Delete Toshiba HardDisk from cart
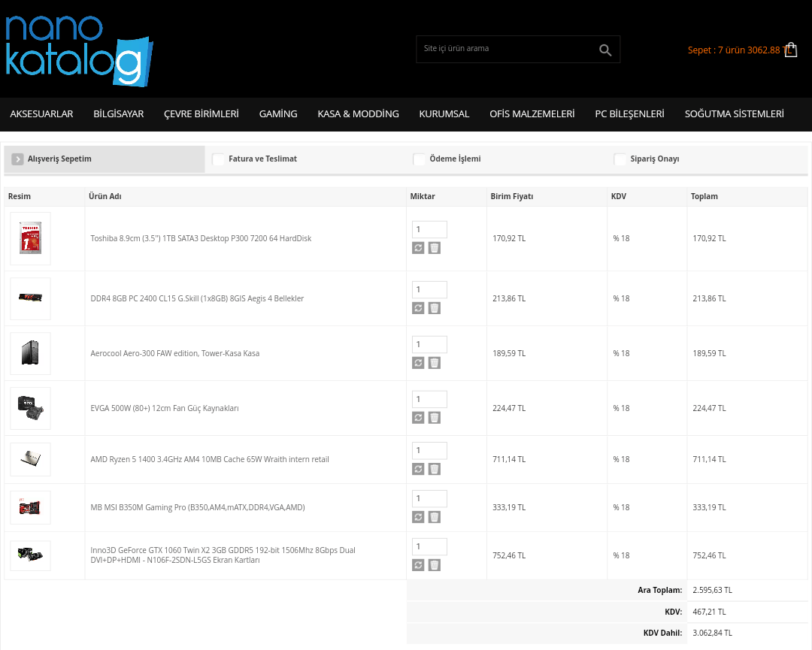This screenshot has height=650, width=812. pyautogui.click(x=435, y=248)
